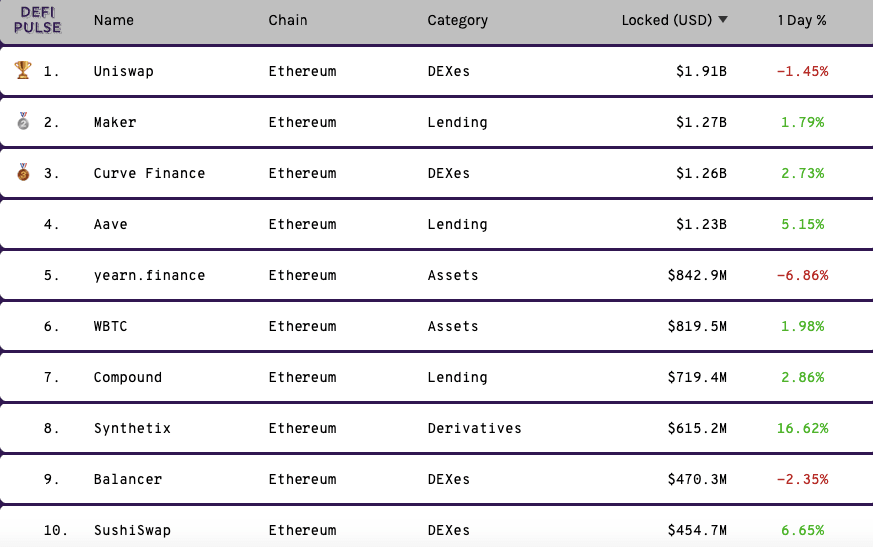Click the SushiSwap project name

[132, 530]
